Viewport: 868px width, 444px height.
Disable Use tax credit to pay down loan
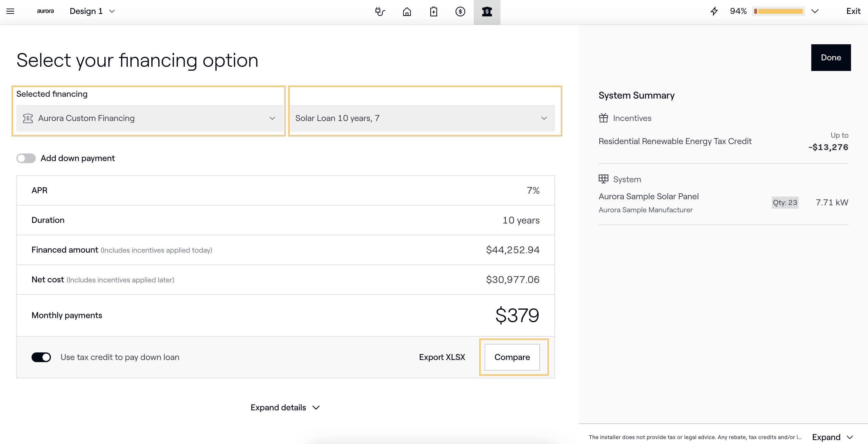(41, 357)
